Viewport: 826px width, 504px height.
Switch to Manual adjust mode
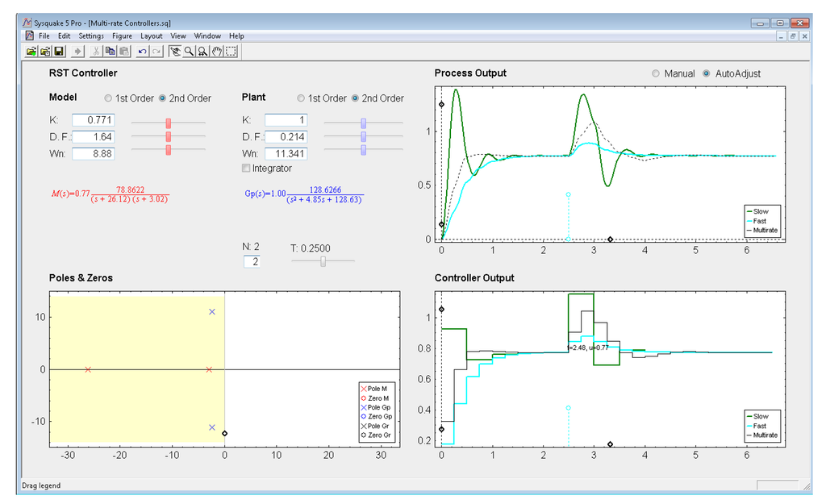tap(657, 73)
